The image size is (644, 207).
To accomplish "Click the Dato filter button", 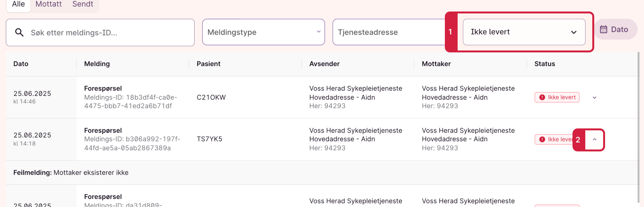I will [x=615, y=29].
